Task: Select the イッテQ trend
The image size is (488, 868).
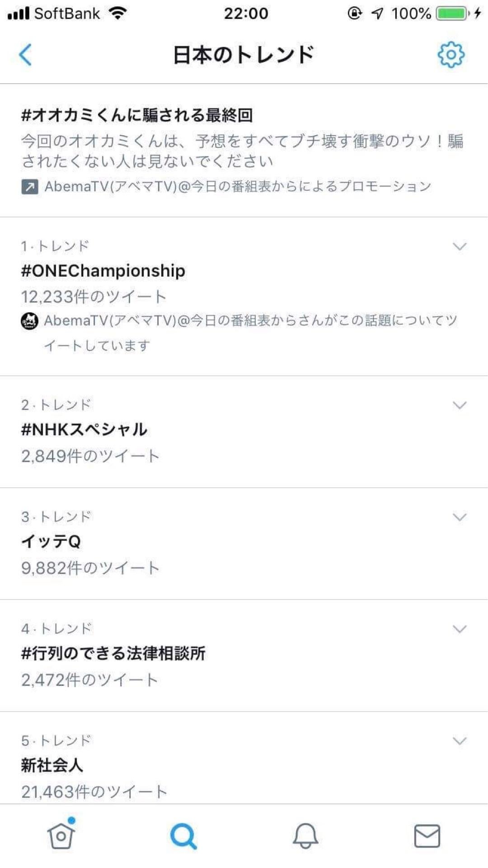Action: [x=51, y=541]
